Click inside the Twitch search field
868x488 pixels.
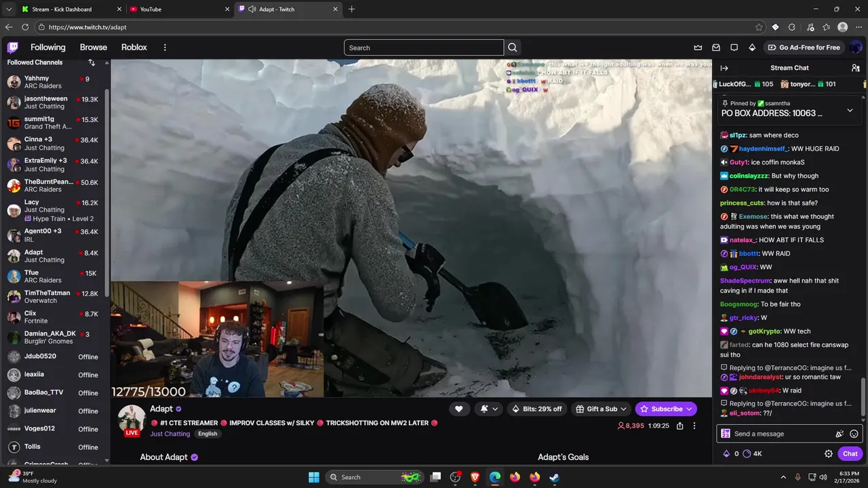[424, 47]
